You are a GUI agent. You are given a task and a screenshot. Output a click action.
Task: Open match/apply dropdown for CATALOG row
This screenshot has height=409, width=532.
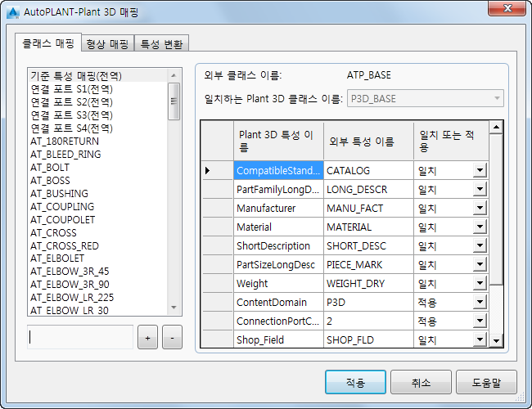(480, 170)
